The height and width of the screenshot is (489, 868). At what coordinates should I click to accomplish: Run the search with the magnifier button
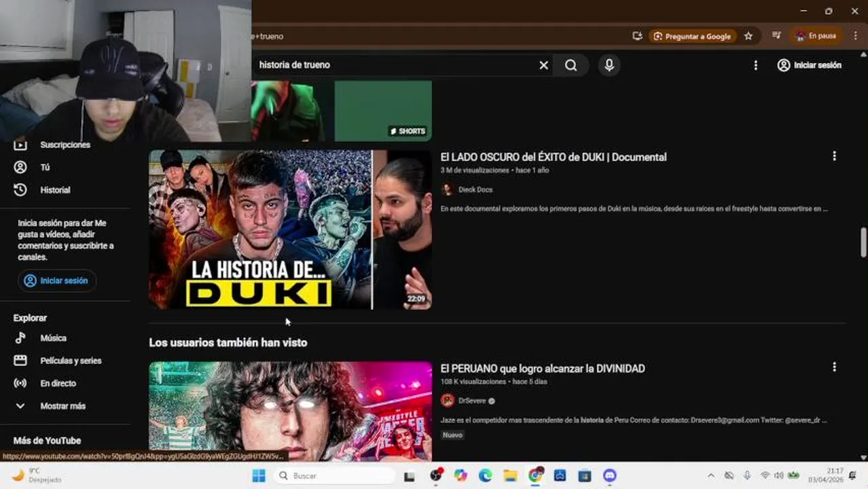(x=571, y=65)
